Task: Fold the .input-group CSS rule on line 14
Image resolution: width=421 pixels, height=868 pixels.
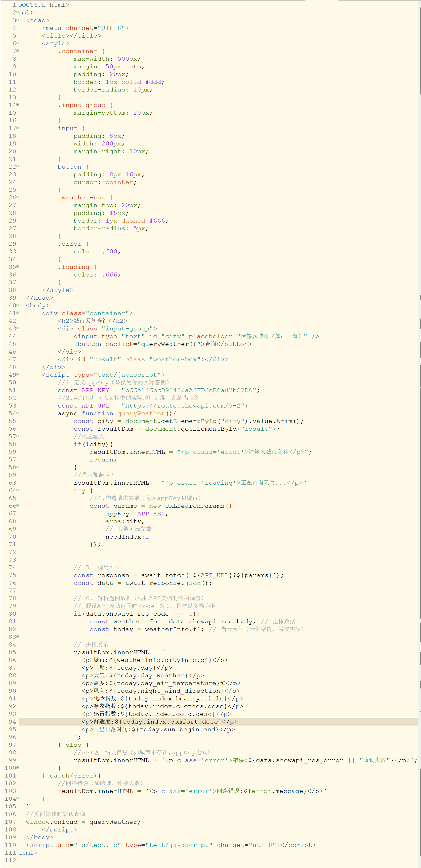Action: coord(17,105)
